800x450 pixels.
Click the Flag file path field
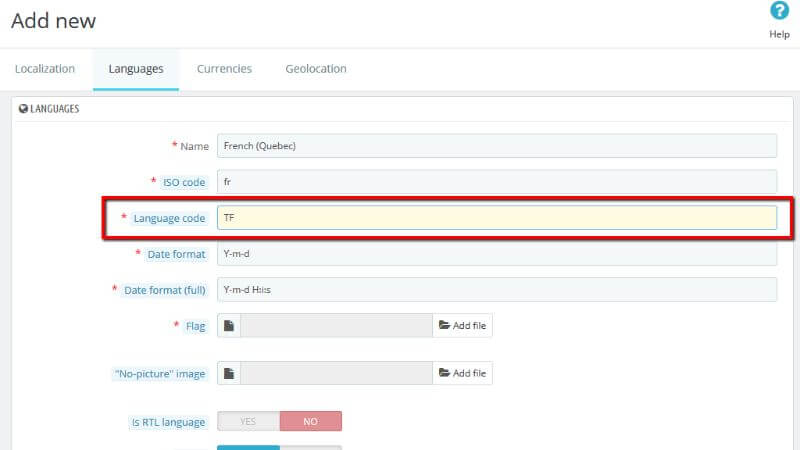(x=336, y=326)
